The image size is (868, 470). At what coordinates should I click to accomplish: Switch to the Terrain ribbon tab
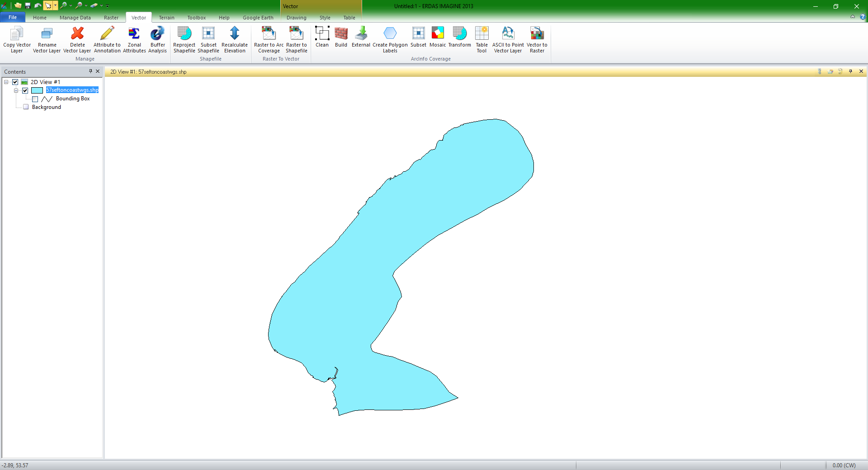166,18
